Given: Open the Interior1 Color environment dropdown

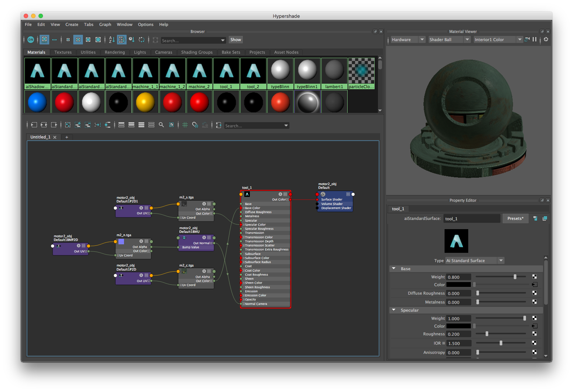Looking at the screenshot, I should click(x=498, y=40).
